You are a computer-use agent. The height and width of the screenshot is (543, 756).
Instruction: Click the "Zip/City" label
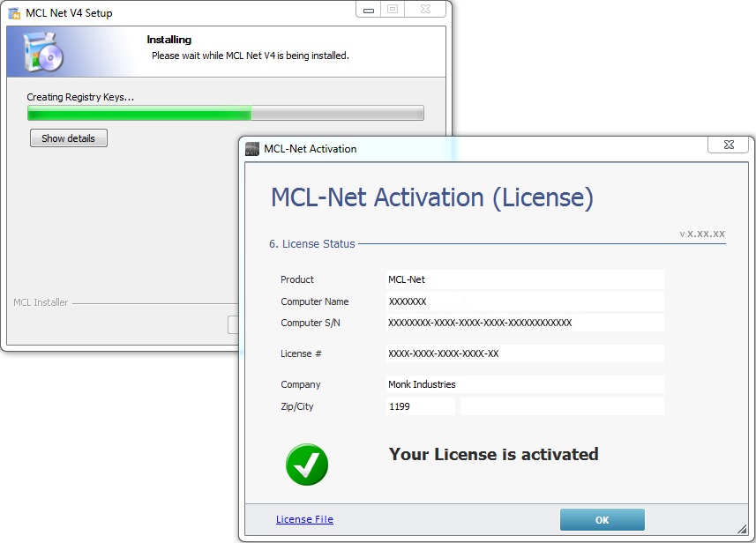pyautogui.click(x=297, y=406)
